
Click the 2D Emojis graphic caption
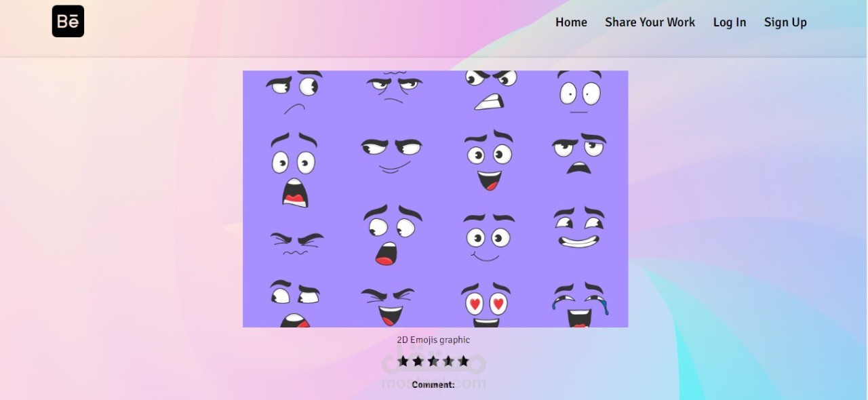(x=433, y=340)
